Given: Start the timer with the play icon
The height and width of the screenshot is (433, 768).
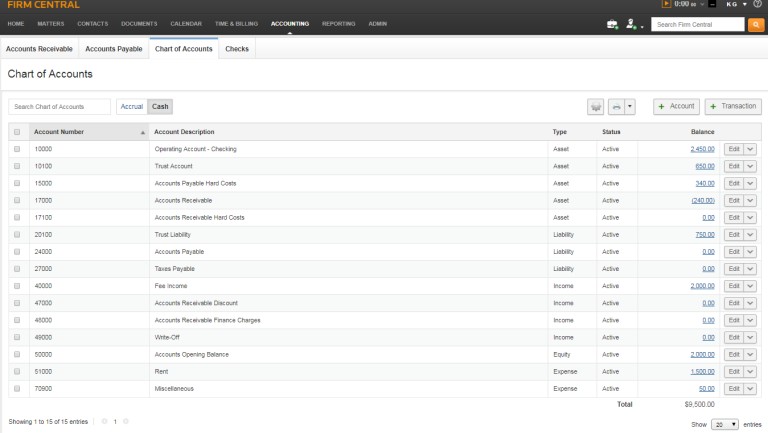Looking at the screenshot, I should point(667,5).
